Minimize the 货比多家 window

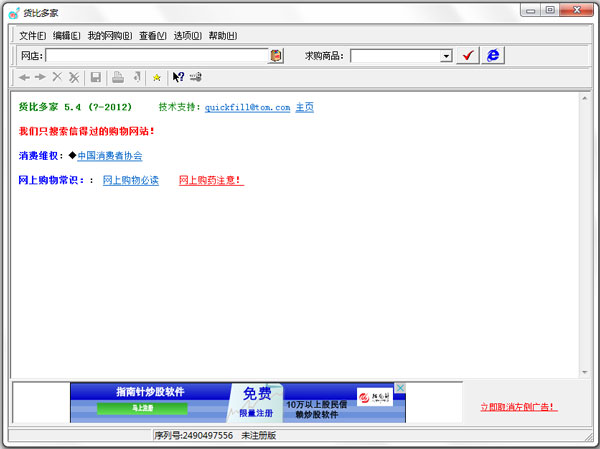[x=531, y=10]
